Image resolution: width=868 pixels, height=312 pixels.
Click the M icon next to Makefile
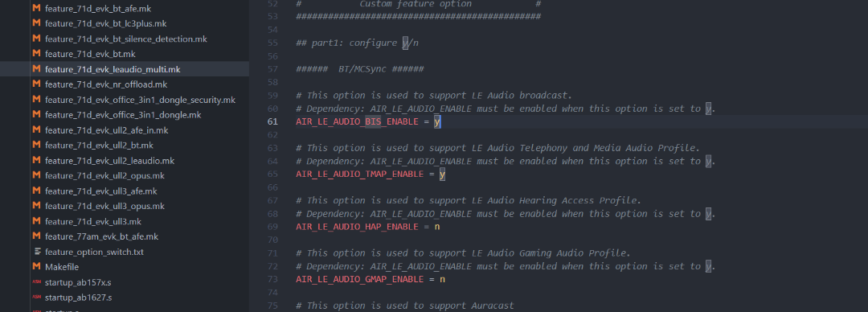[36, 266]
